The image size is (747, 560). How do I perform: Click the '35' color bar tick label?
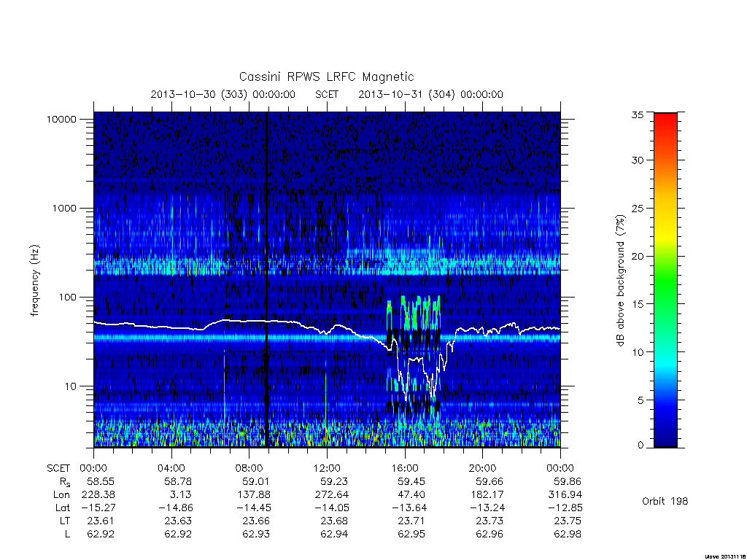(638, 114)
